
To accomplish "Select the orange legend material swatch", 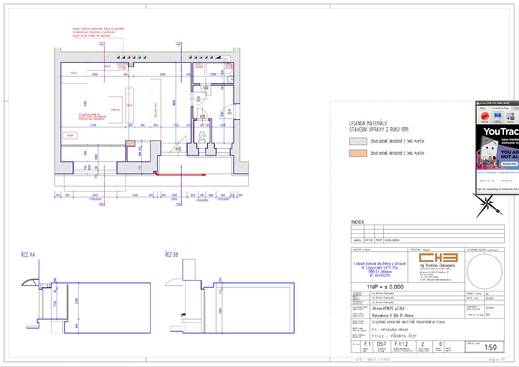I will point(358,153).
